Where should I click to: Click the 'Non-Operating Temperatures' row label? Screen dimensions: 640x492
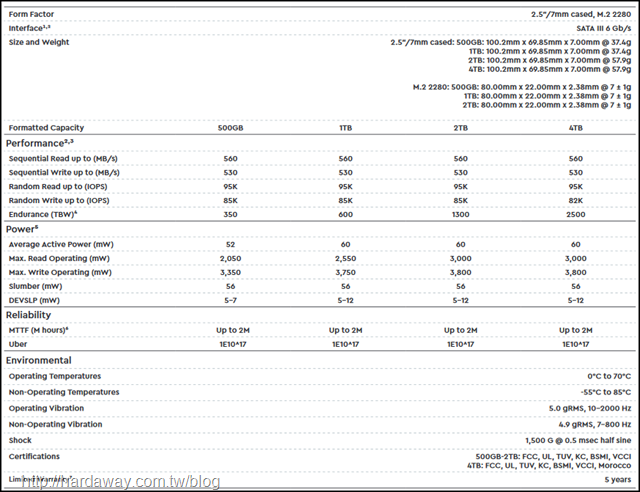[x=64, y=392]
